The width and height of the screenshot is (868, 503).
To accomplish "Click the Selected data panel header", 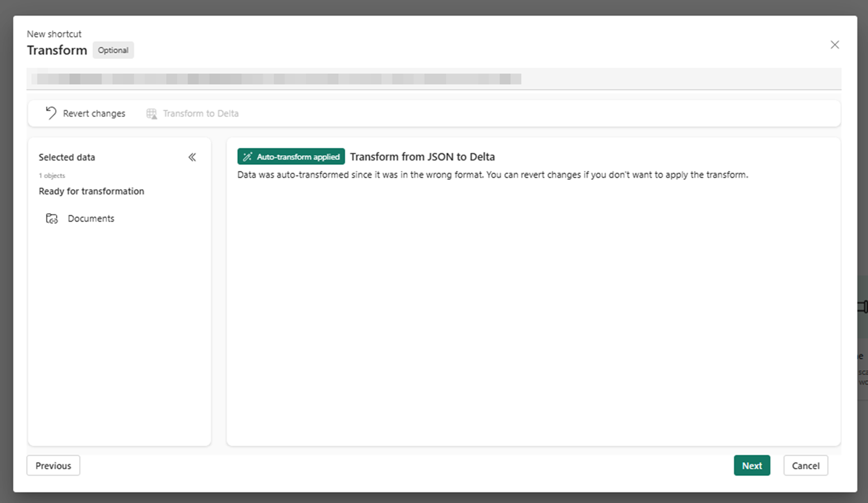I will coord(67,157).
